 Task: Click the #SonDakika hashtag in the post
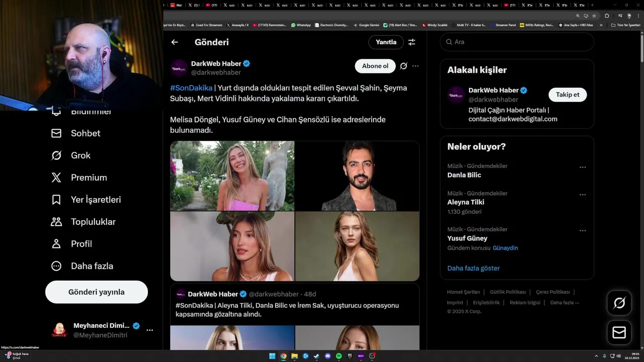(x=191, y=88)
